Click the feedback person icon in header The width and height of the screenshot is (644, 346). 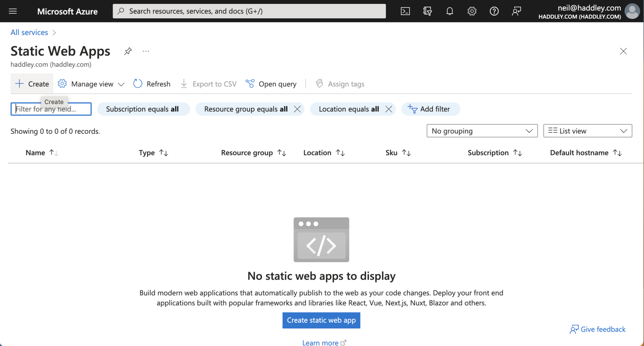click(516, 11)
